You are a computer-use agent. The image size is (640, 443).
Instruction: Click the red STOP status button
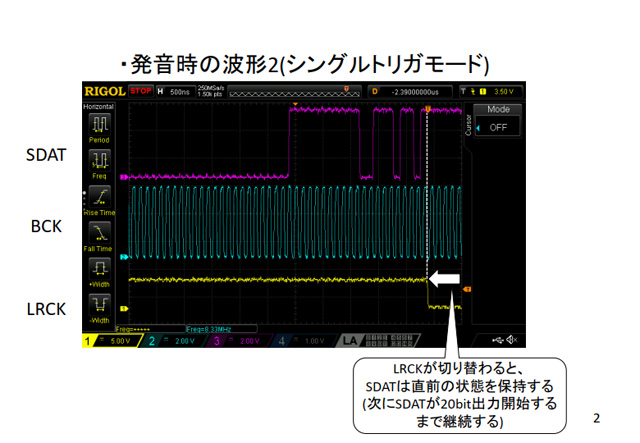[140, 93]
